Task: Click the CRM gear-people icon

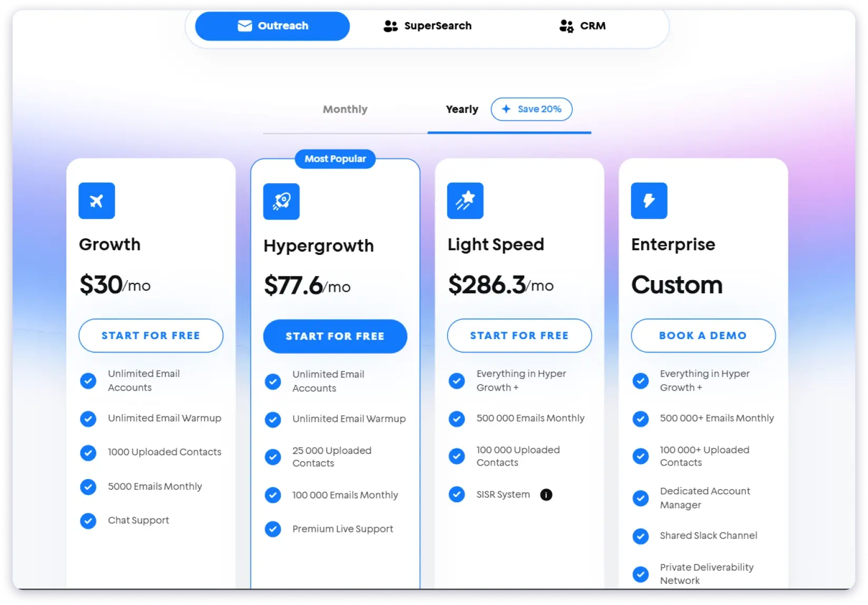Action: 566,26
